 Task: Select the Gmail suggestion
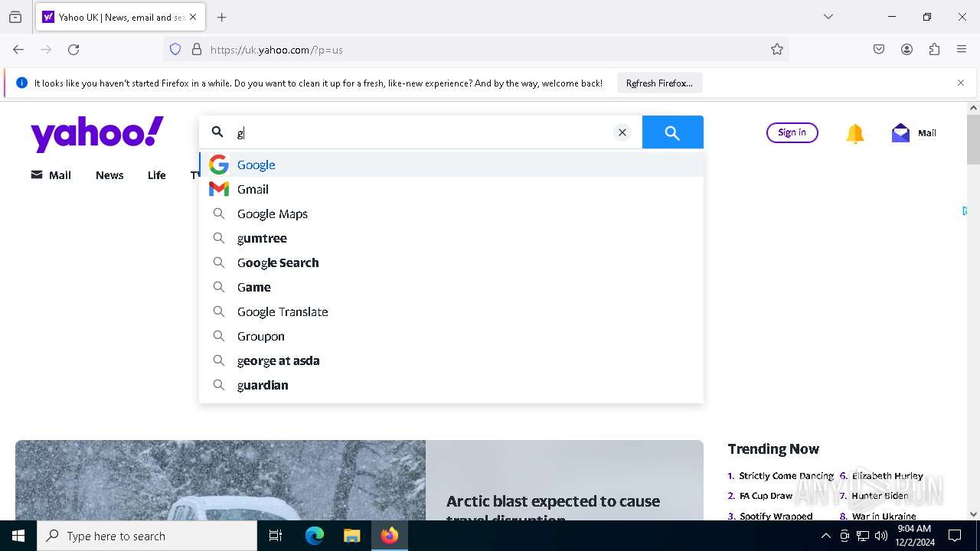[x=452, y=189]
